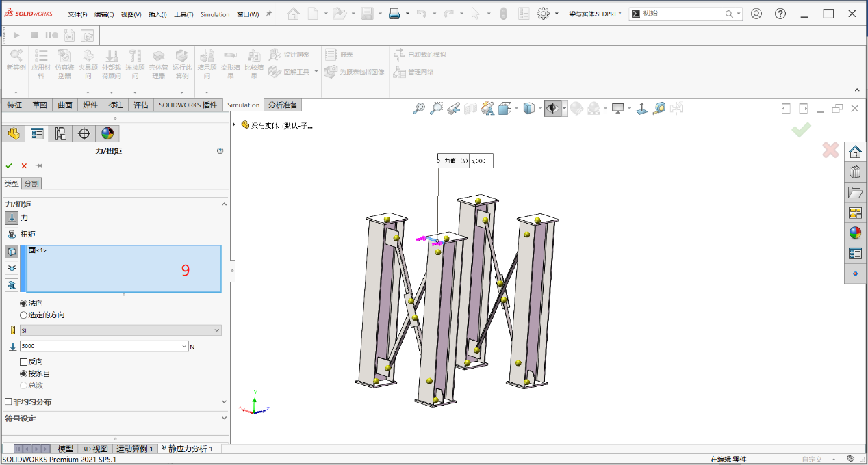The image size is (868, 465).
Task: Select the 扭矩 (Torque) load type
Action: [x=12, y=234]
